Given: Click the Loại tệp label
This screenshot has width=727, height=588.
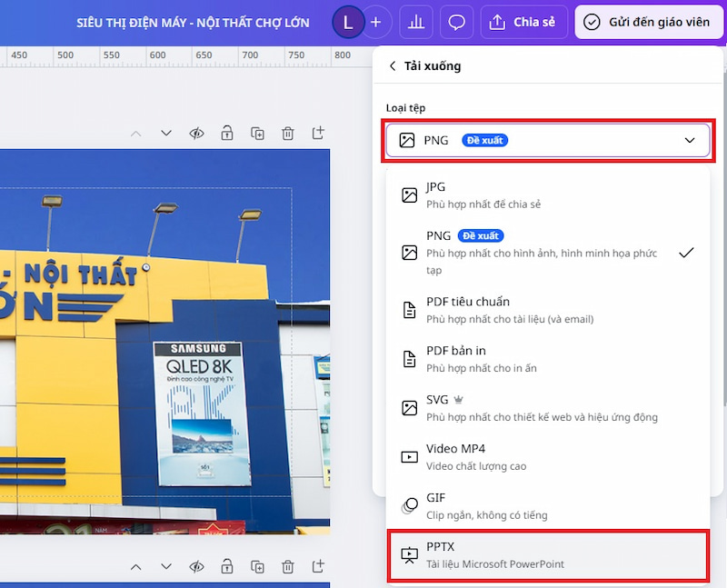Looking at the screenshot, I should (x=405, y=108).
